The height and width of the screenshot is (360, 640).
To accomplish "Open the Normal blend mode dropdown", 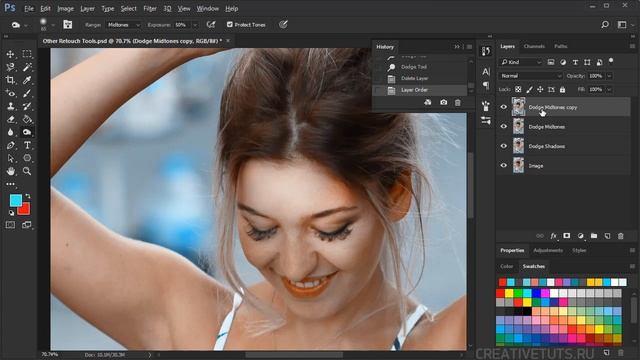I will [x=531, y=76].
